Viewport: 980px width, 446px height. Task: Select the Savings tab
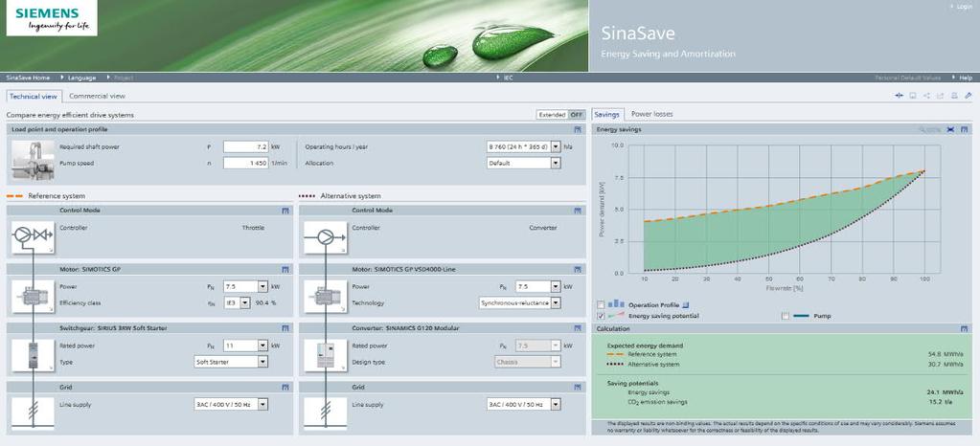tap(607, 114)
